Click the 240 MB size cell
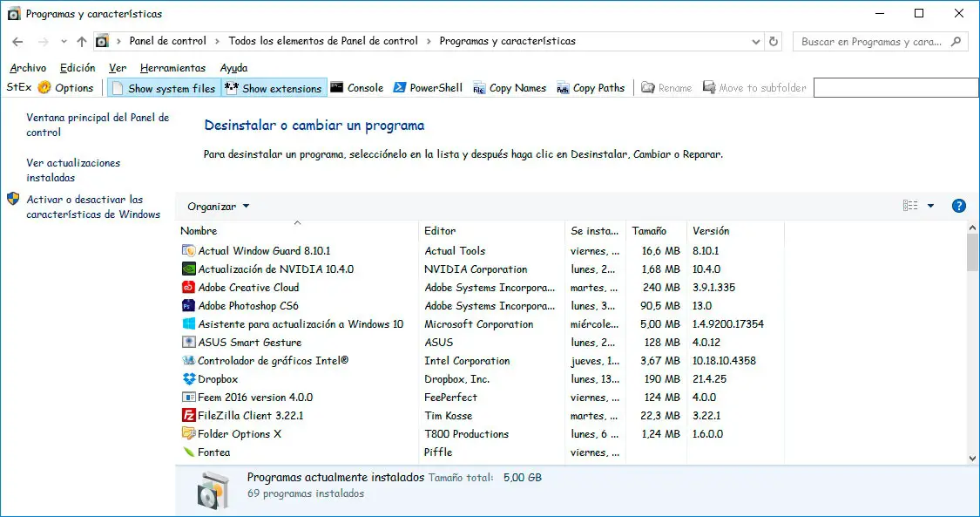Screen dimensions: 980x517 point(661,288)
